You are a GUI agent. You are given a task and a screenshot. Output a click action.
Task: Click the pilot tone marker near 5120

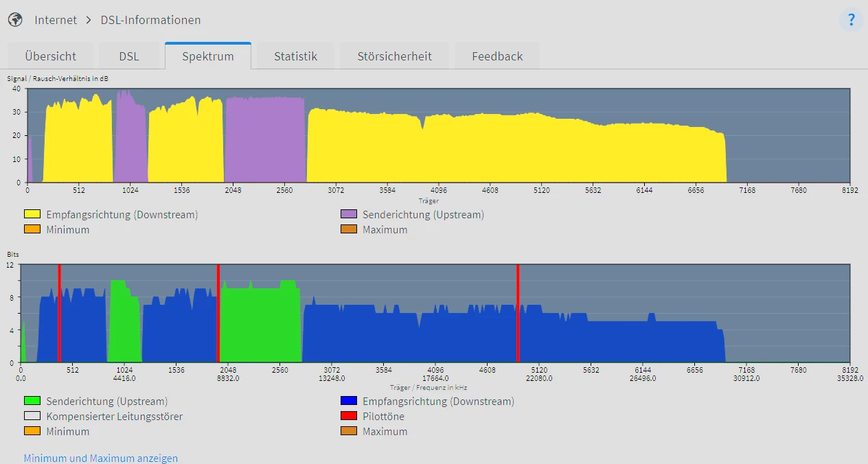click(517, 313)
